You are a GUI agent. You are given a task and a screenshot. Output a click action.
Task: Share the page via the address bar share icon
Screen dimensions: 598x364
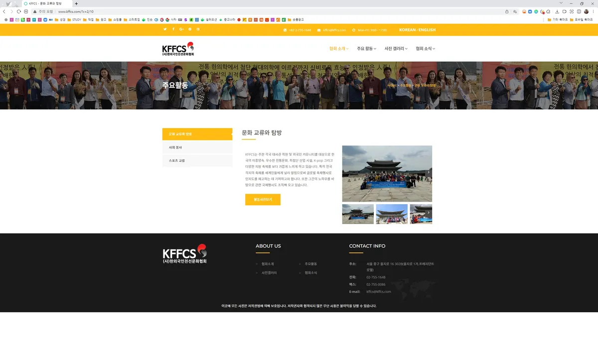pos(507,11)
